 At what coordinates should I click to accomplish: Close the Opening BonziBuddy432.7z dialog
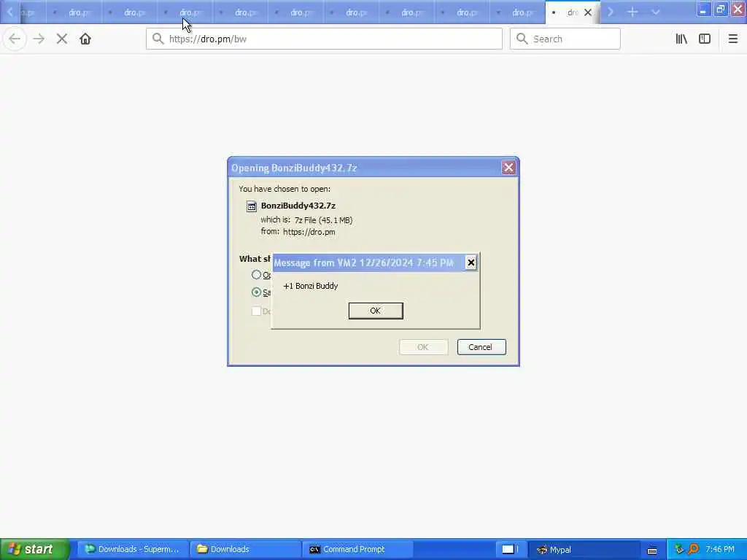tap(508, 168)
